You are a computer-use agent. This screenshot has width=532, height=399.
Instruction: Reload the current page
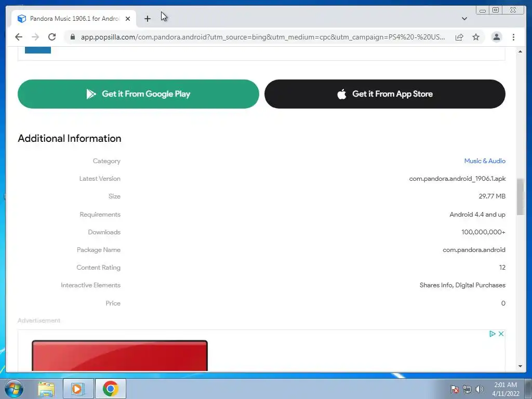pyautogui.click(x=52, y=37)
